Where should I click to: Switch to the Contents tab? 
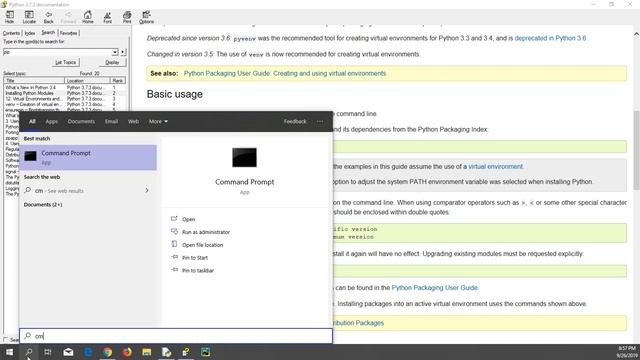click(11, 33)
